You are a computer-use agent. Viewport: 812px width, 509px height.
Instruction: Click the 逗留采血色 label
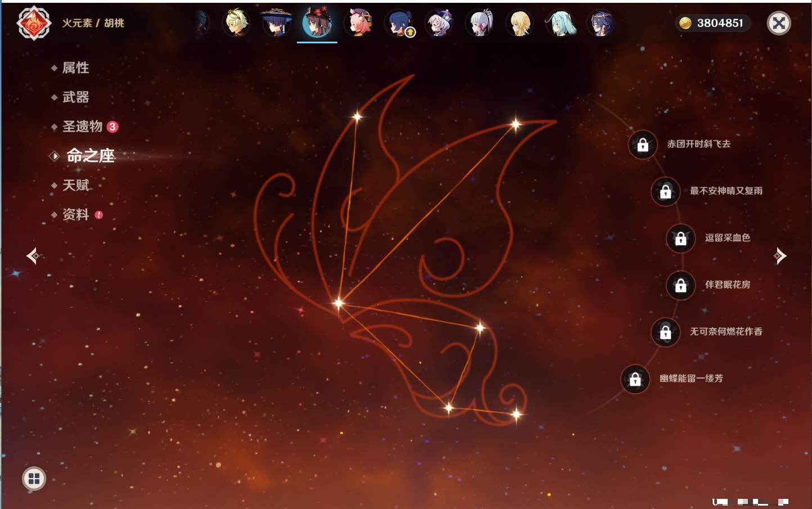point(728,237)
